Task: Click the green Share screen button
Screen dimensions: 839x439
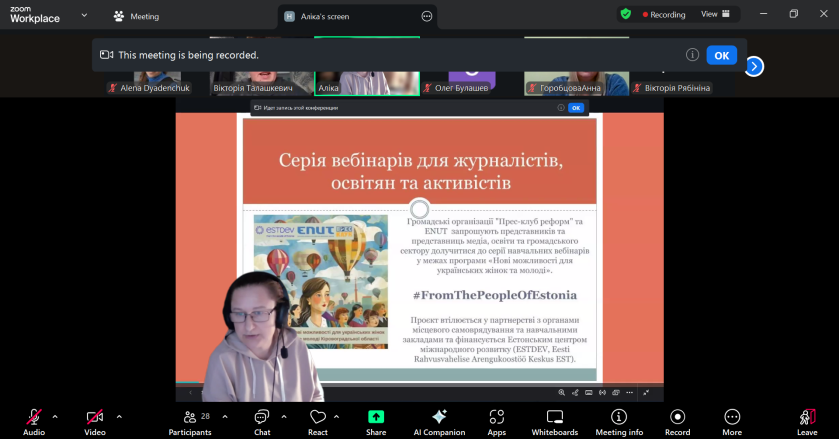Action: click(376, 422)
